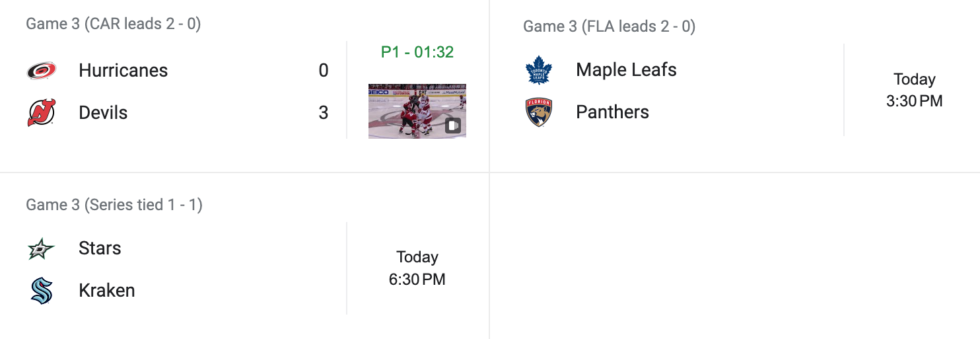Click the Dallas Stars logo

(x=42, y=248)
